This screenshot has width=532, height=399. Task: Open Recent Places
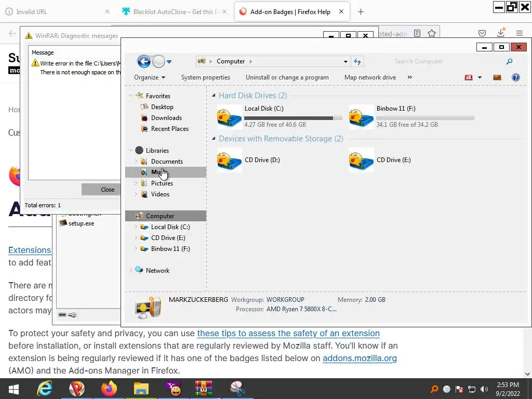170,129
